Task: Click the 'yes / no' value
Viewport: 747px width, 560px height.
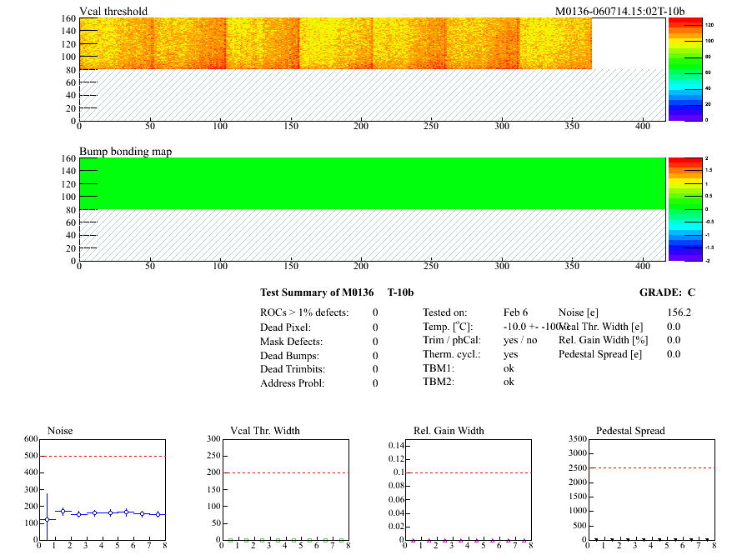Action: click(x=520, y=340)
